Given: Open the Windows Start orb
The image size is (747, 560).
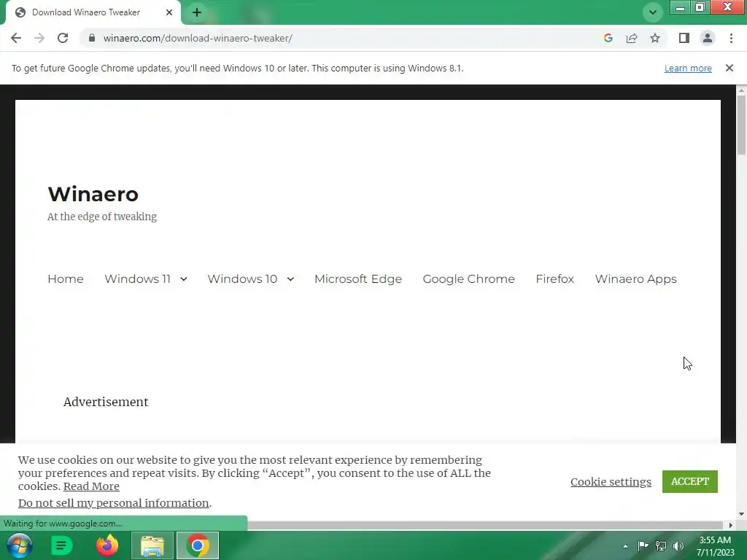Looking at the screenshot, I should coord(20,545).
